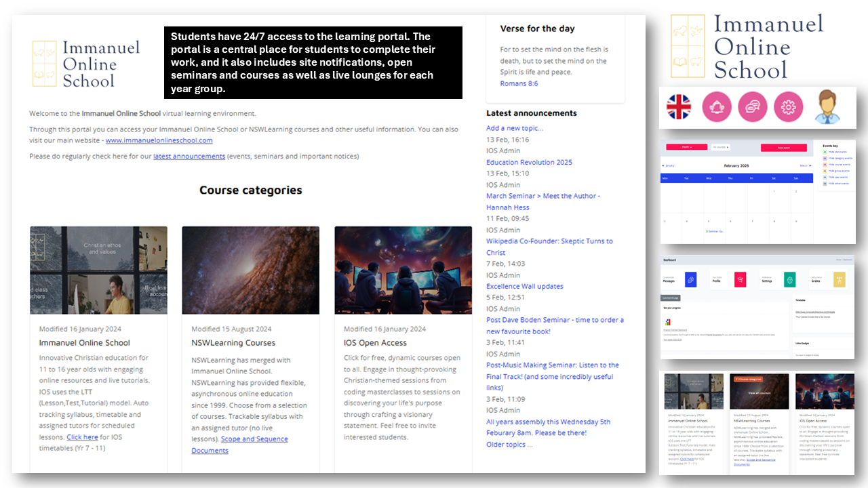Toggle Hide group events in the Events key
This screenshot has width=868, height=488.
point(836,171)
